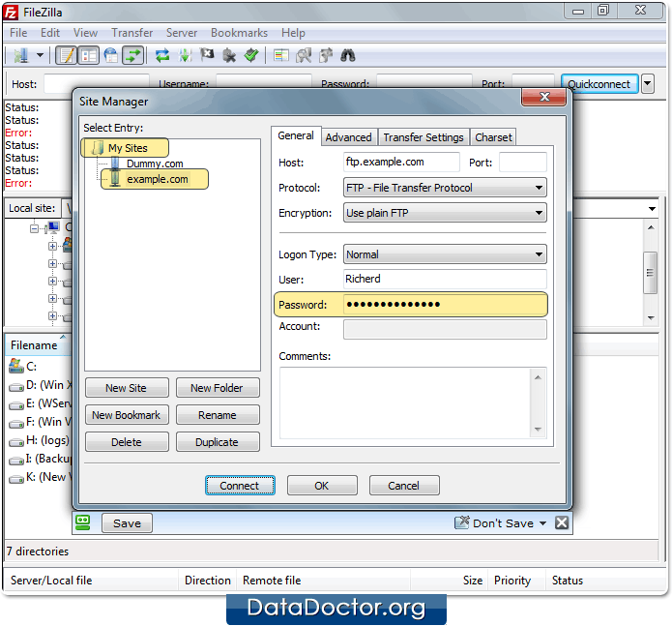Open the remote site path dropdown arrow
The image size is (672, 626).
pyautogui.click(x=652, y=209)
